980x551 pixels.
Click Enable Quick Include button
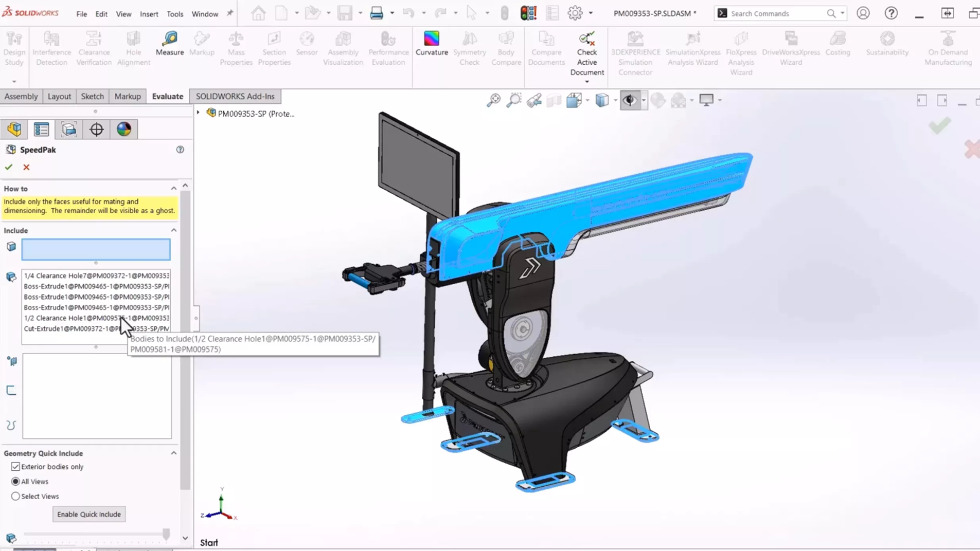89,514
